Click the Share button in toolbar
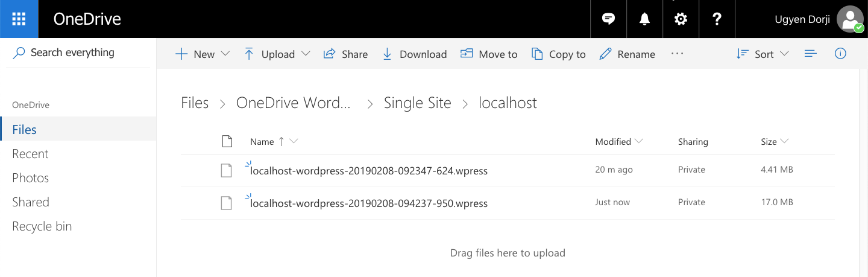 tap(345, 54)
